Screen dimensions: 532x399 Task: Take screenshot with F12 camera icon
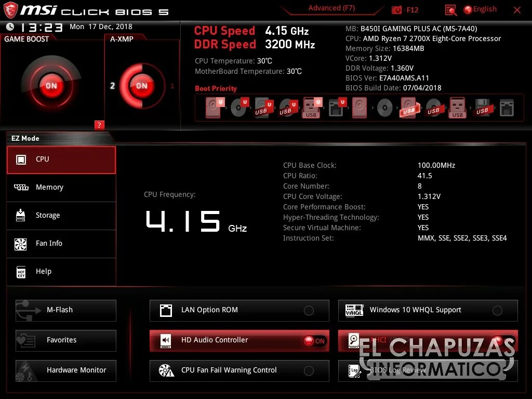[396, 10]
